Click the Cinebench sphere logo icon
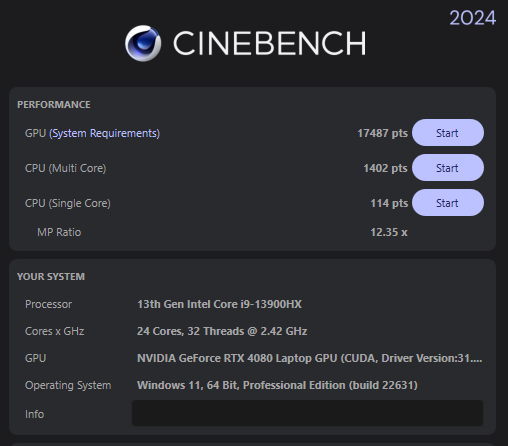This screenshot has height=446, width=508. [143, 43]
